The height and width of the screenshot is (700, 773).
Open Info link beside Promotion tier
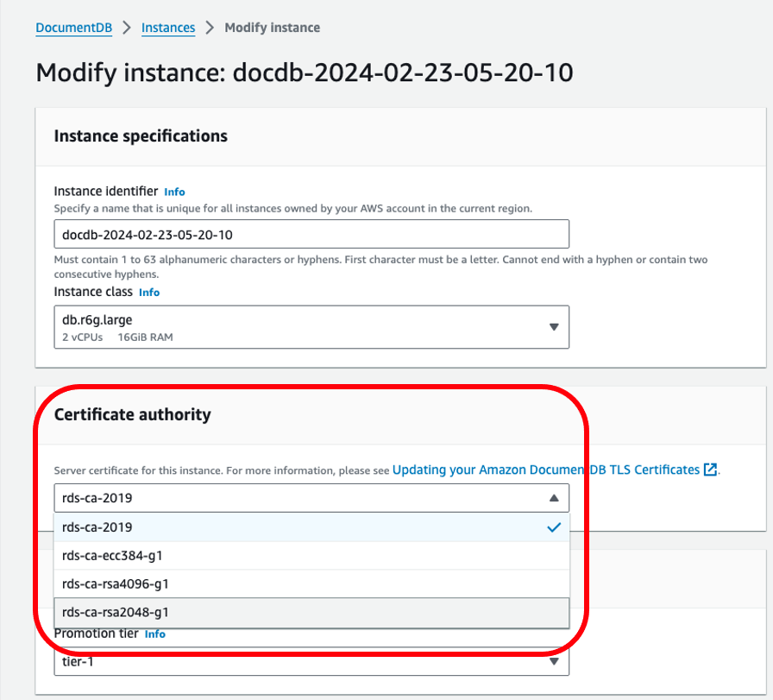coord(154,634)
